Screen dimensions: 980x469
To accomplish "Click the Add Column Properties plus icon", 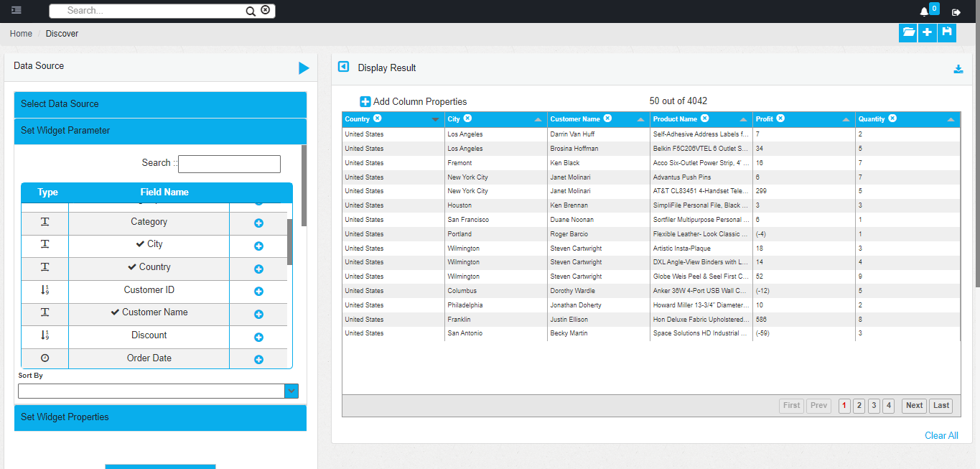I will 365,102.
